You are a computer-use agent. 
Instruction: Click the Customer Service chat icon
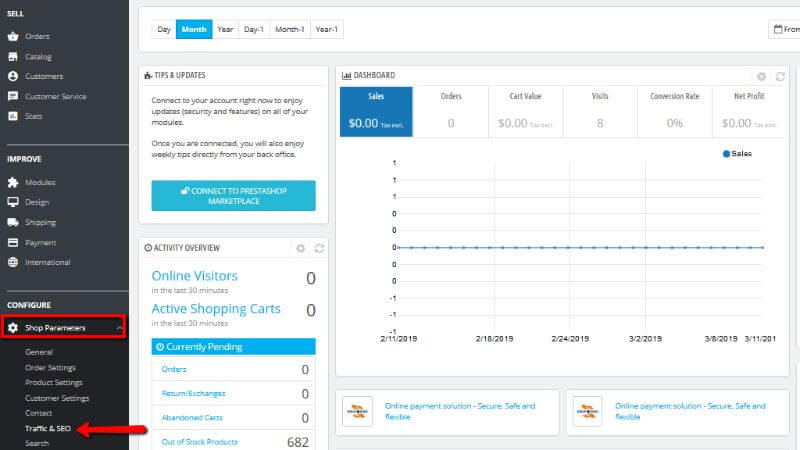[x=13, y=96]
